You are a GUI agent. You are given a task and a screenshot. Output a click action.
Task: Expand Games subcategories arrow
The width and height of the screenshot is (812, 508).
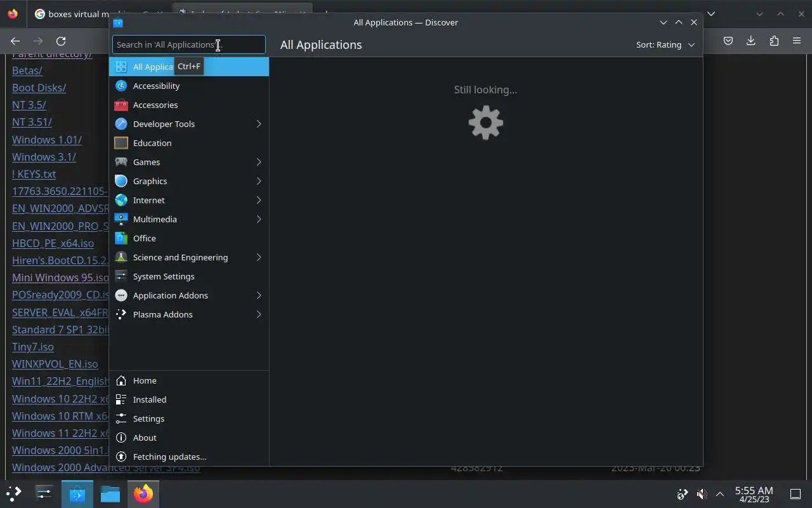(259, 162)
